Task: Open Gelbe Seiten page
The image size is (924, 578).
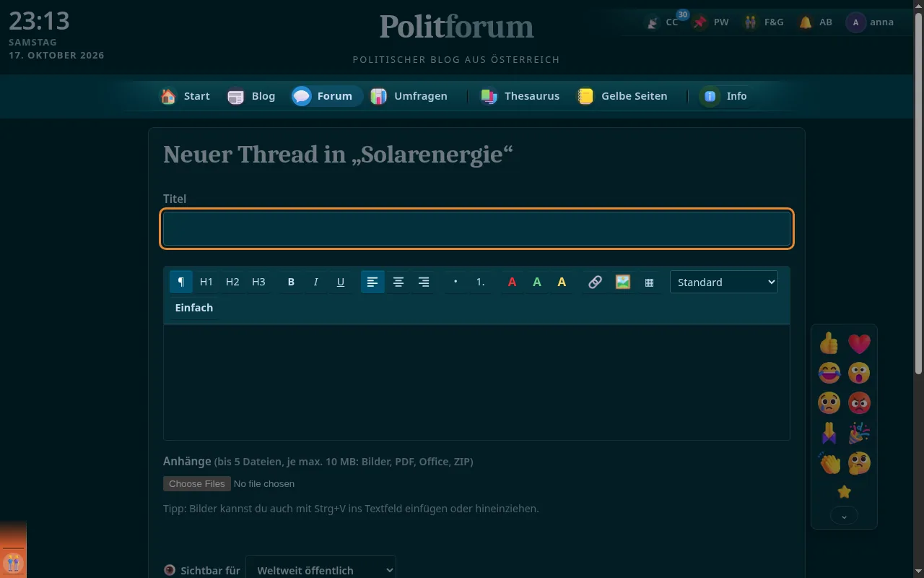Action: [x=623, y=96]
